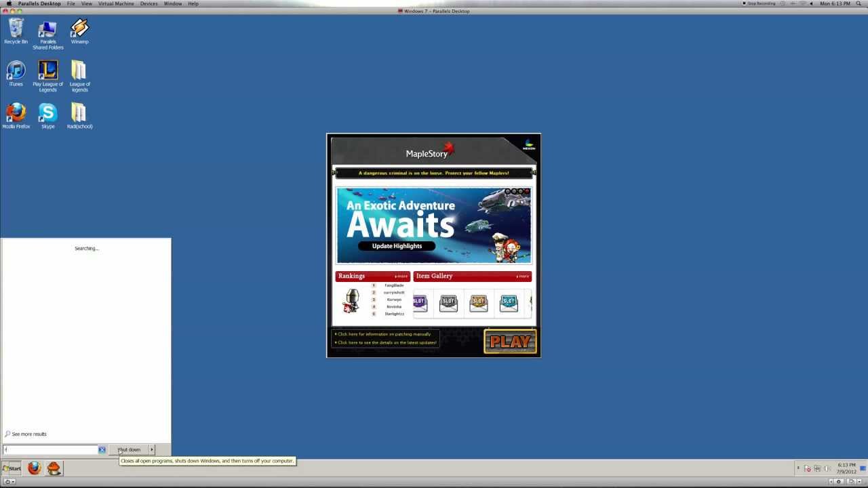The image size is (868, 488).
Task: Open the Rankings more link
Action: [x=401, y=277]
